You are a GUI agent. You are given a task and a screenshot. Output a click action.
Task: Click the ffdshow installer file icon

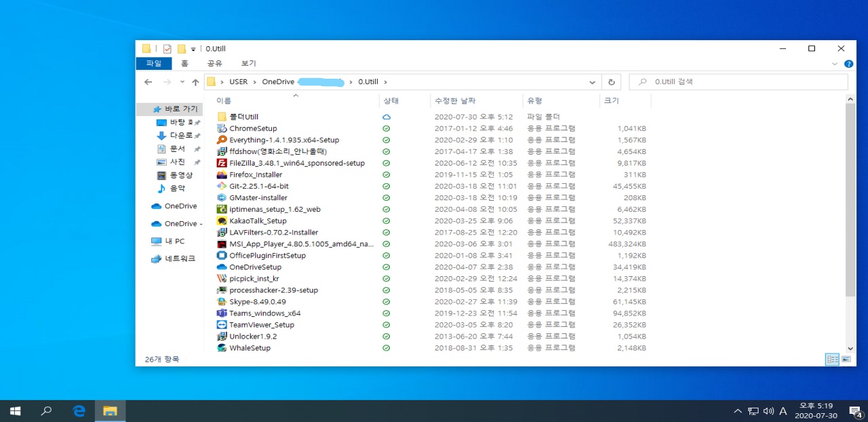click(222, 151)
